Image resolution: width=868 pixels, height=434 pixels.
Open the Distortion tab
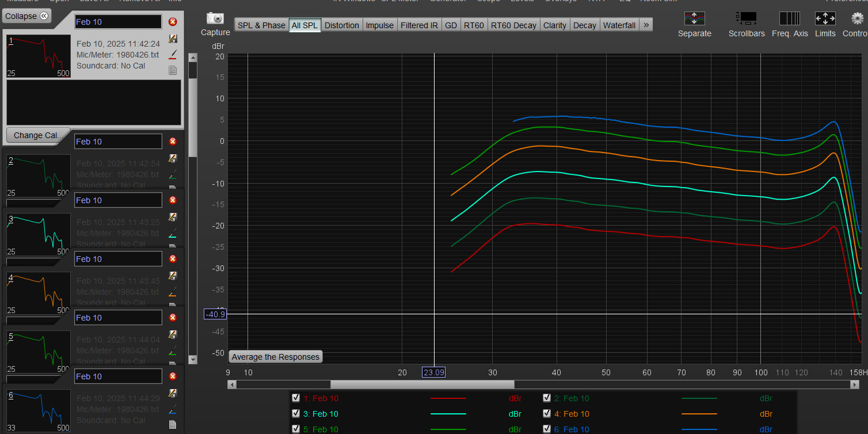point(342,25)
